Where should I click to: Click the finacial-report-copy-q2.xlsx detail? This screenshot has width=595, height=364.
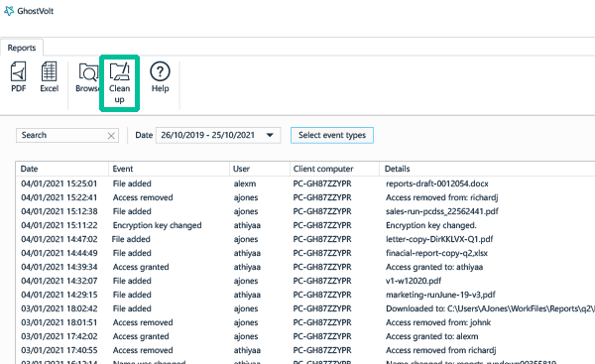(436, 253)
